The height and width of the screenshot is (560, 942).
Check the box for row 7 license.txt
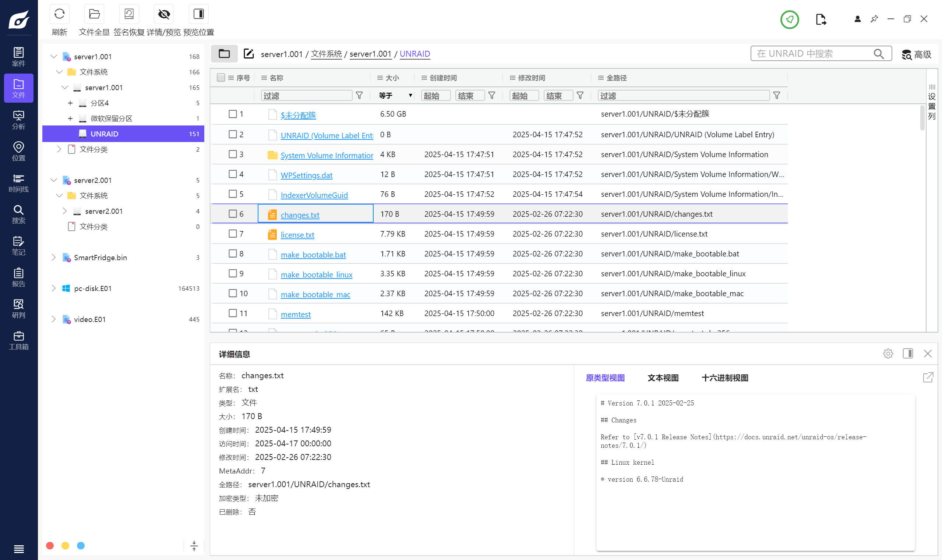point(233,234)
